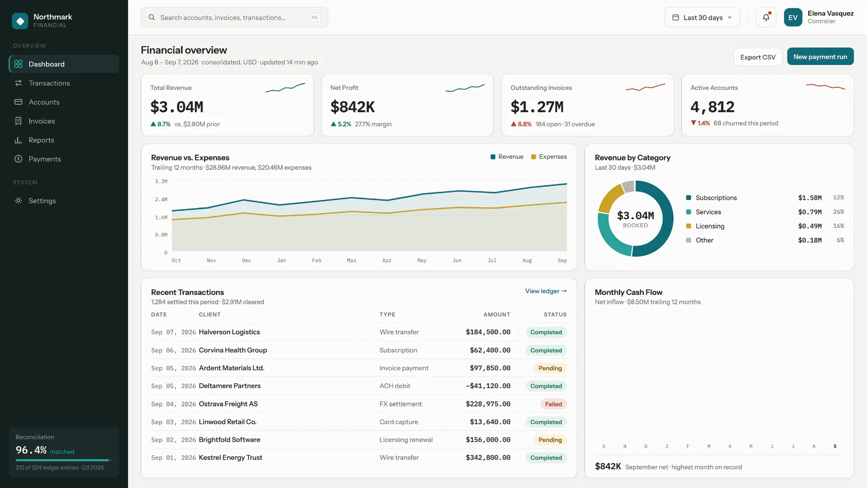
Task: Click the Total Revenue sparkline
Action: coord(285,87)
